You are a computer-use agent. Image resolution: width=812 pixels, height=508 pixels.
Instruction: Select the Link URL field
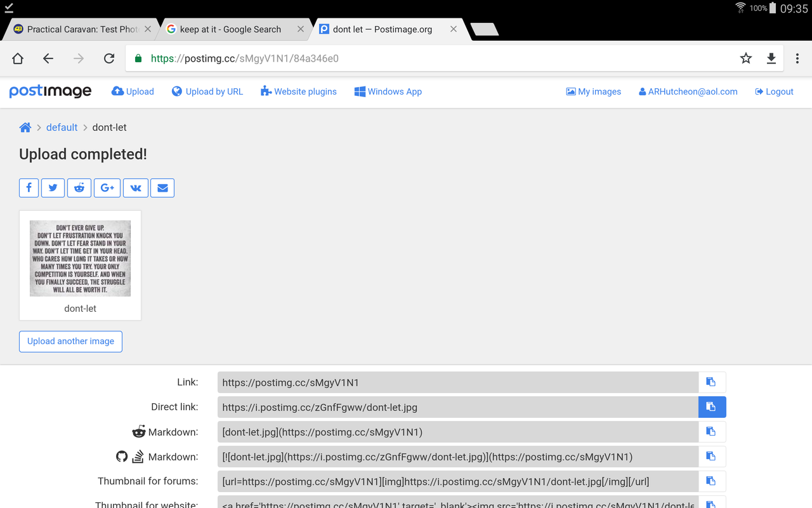pyautogui.click(x=457, y=382)
